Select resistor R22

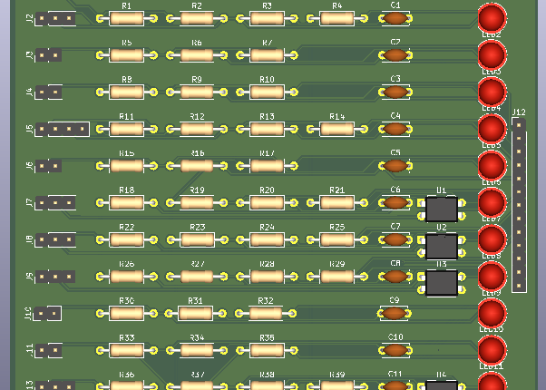127,240
